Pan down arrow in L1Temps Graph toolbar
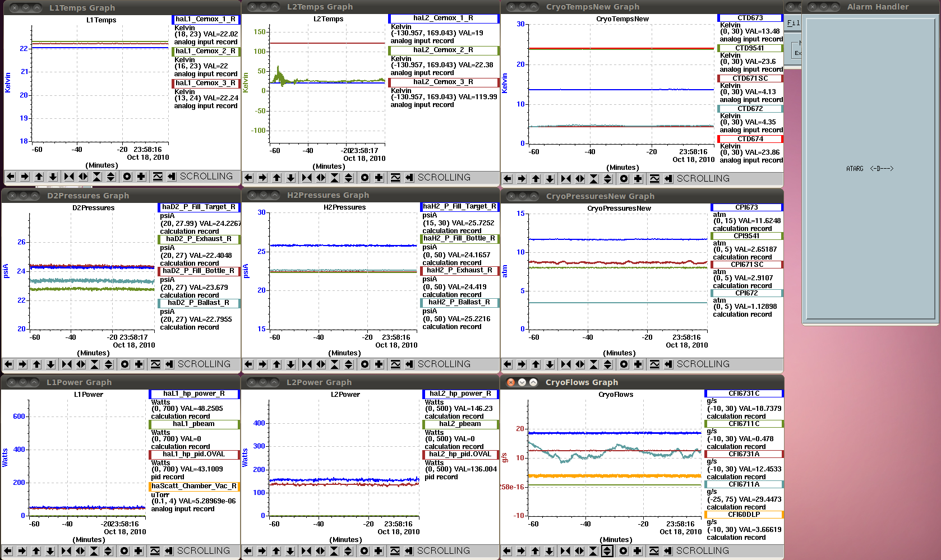This screenshot has height=560, width=941. (x=53, y=177)
